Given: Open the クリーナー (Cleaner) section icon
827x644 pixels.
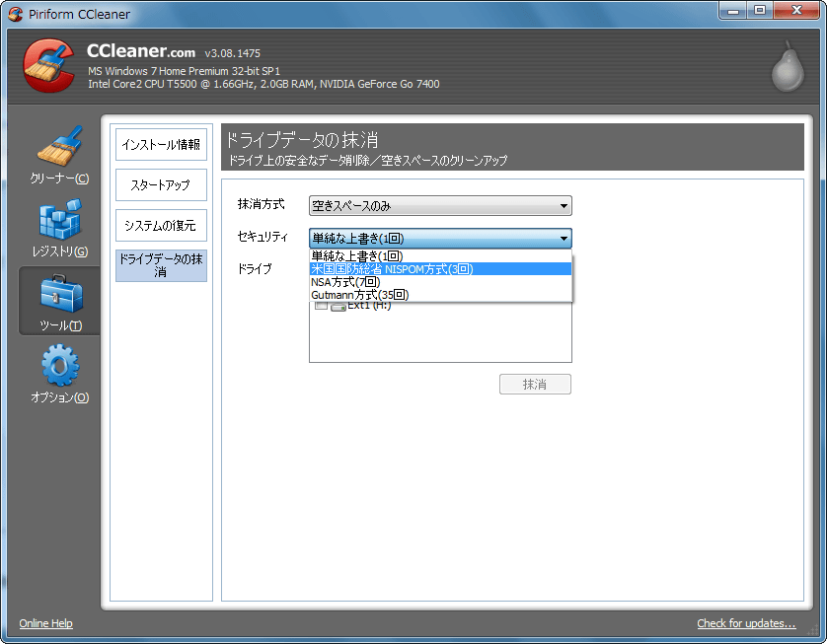Looking at the screenshot, I should [59, 148].
